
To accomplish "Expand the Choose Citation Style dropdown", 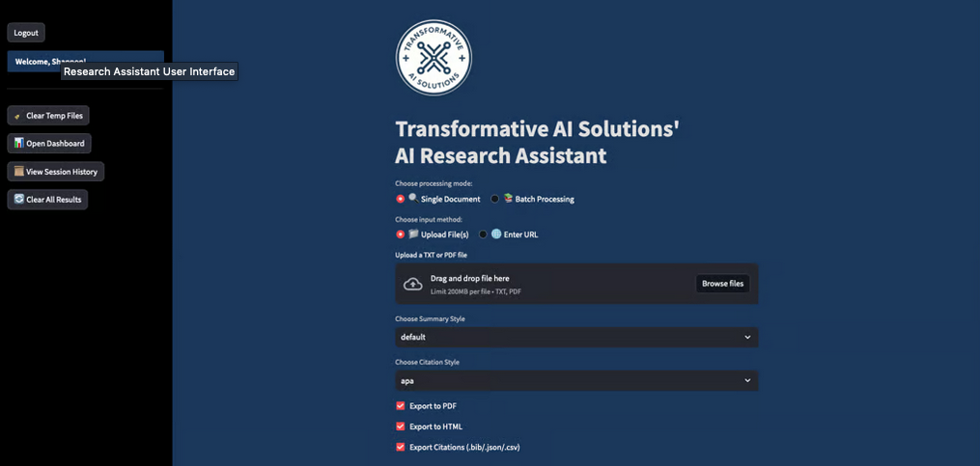I will [576, 380].
